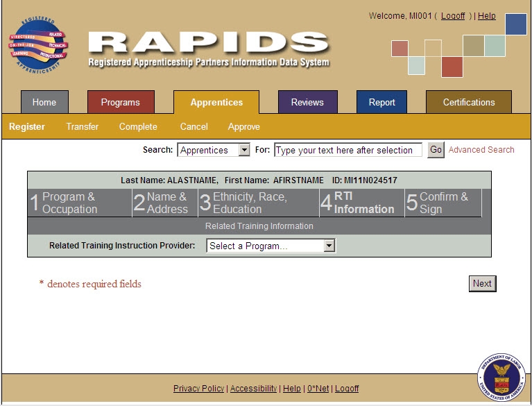Image resolution: width=532 pixels, height=406 pixels.
Task: Open the O*Net footer link
Action: point(318,389)
